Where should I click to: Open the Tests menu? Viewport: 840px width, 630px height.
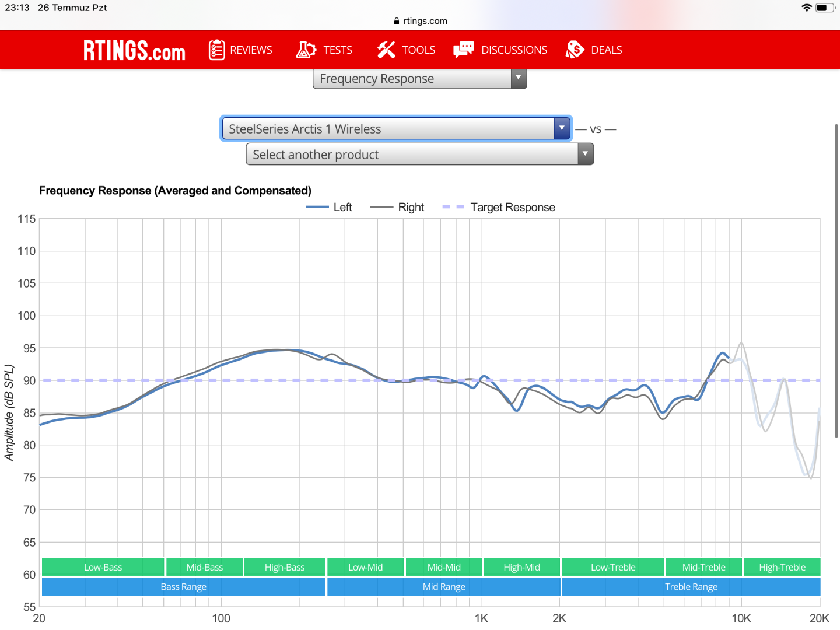tap(324, 50)
